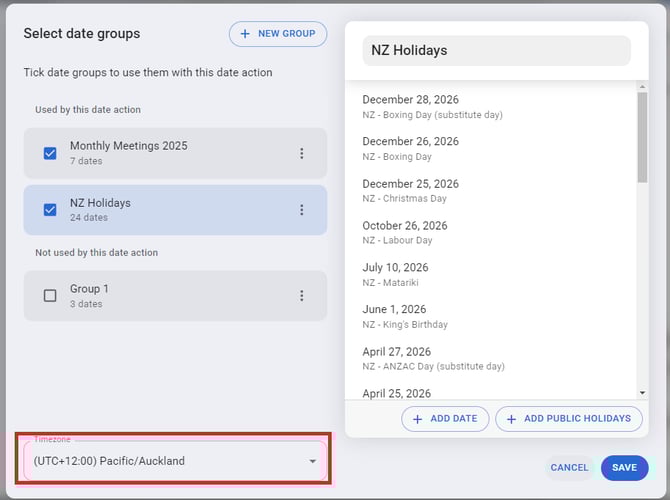670x500 pixels.
Task: Expand the Timezone dropdown arrow
Action: click(x=312, y=461)
